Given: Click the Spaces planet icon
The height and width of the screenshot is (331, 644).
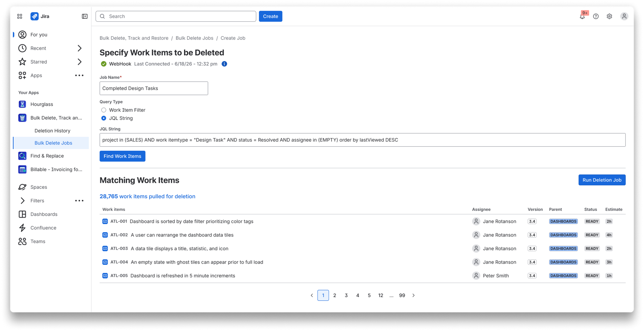Looking at the screenshot, I should [x=22, y=187].
